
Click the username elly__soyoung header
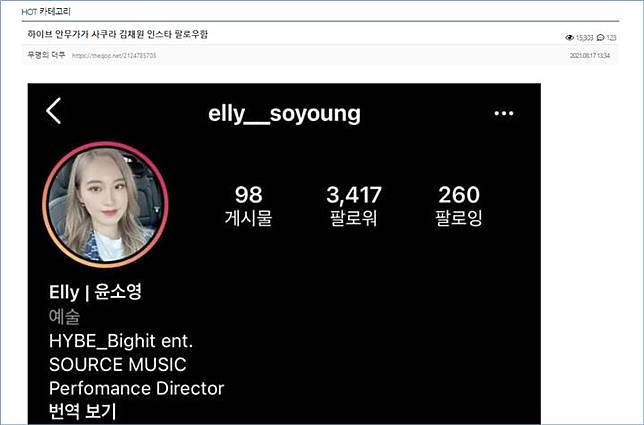[284, 114]
